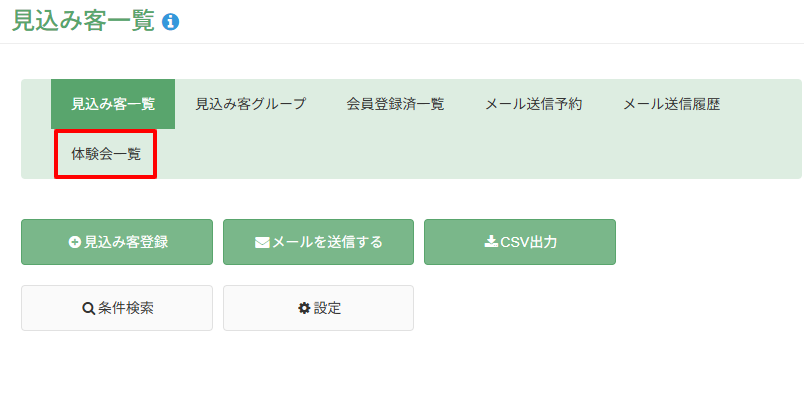Click the gear icon on 設定
The image size is (804, 395).
(304, 308)
